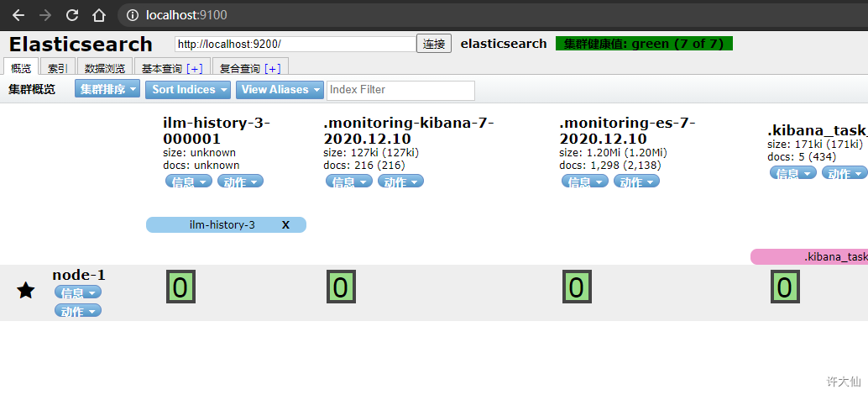Open the View Aliases dropdown
Viewport: 868px width, 395px height.
(x=280, y=90)
